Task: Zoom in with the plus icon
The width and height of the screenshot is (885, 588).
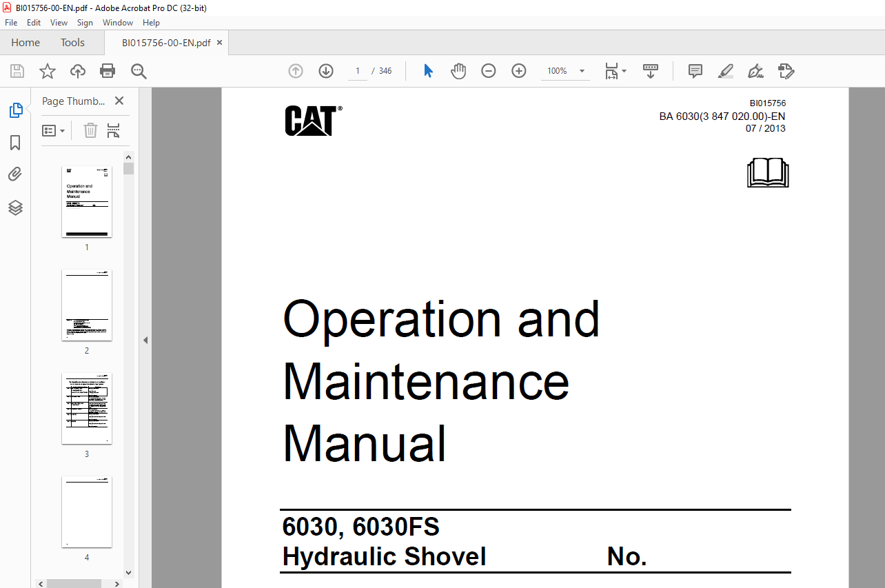Action: tap(519, 71)
